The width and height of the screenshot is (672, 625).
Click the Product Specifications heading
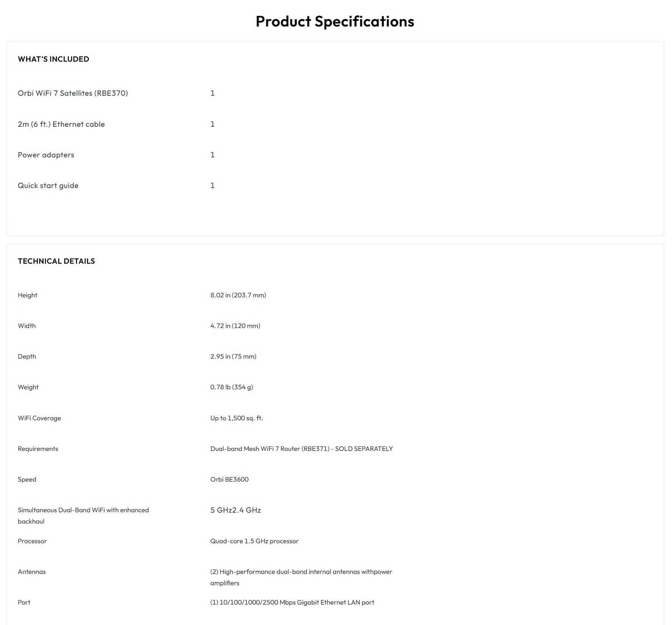(335, 22)
